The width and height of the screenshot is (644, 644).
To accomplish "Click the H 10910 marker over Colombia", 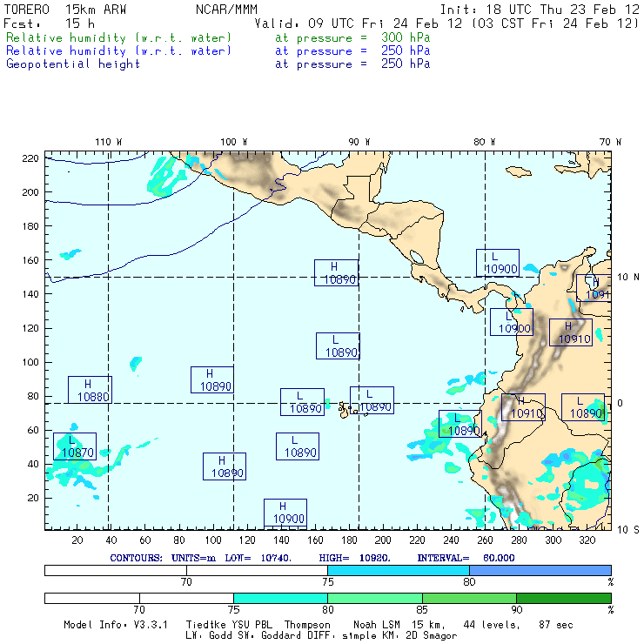I will 571,332.
